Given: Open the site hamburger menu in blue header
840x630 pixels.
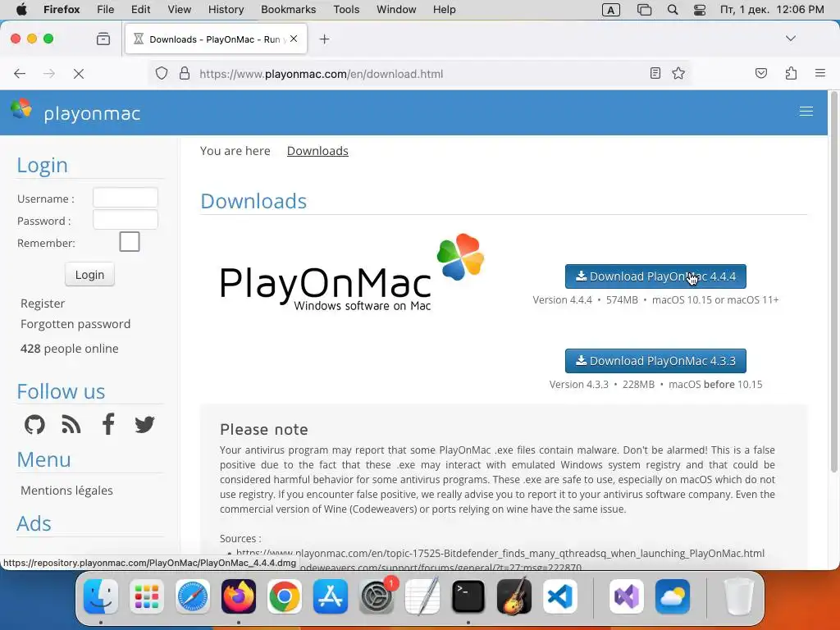Looking at the screenshot, I should click(806, 112).
